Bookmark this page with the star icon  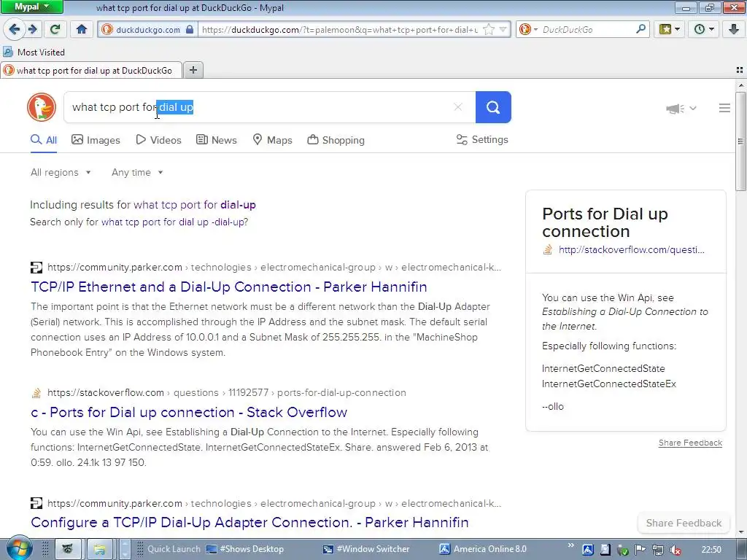click(488, 29)
